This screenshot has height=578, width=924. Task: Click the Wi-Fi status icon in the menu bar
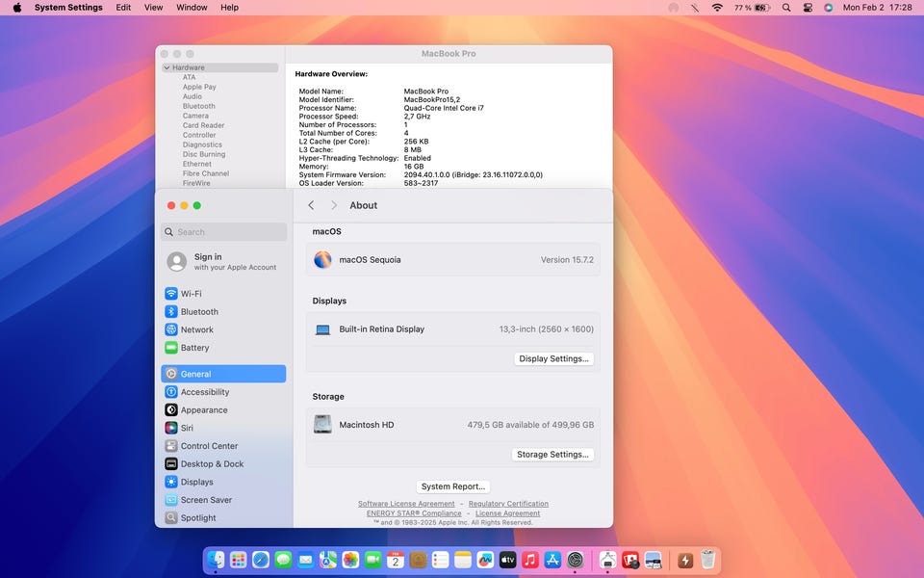[717, 8]
